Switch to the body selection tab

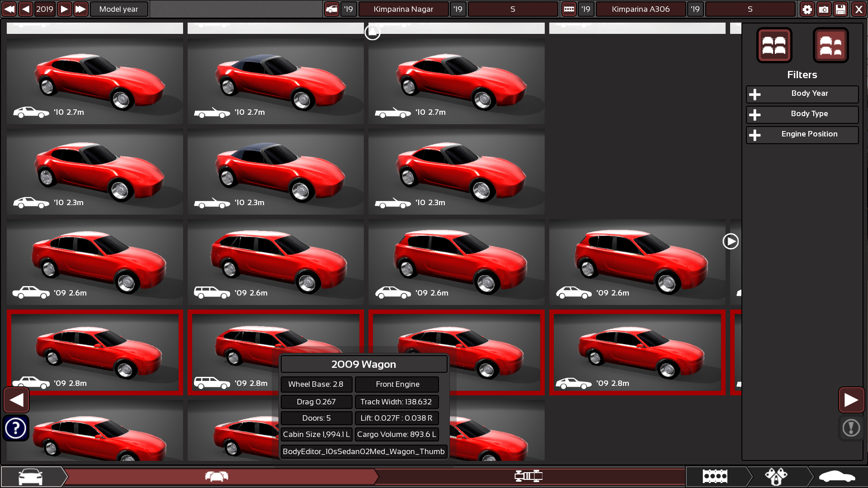[217, 476]
